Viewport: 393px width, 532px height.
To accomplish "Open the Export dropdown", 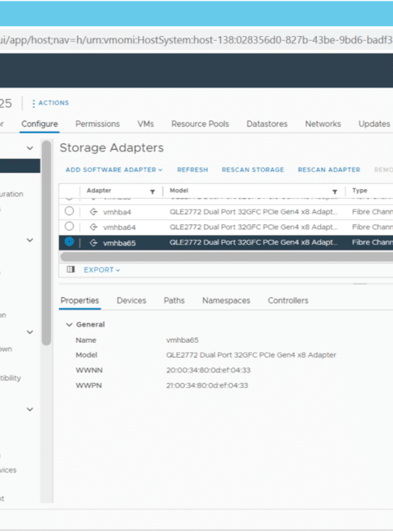I will click(x=102, y=270).
